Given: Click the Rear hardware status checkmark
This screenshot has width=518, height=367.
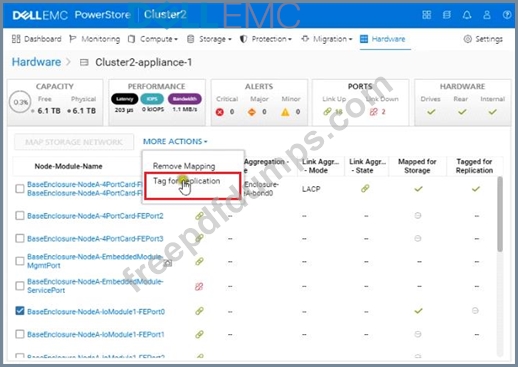Looking at the screenshot, I should pos(462,112).
